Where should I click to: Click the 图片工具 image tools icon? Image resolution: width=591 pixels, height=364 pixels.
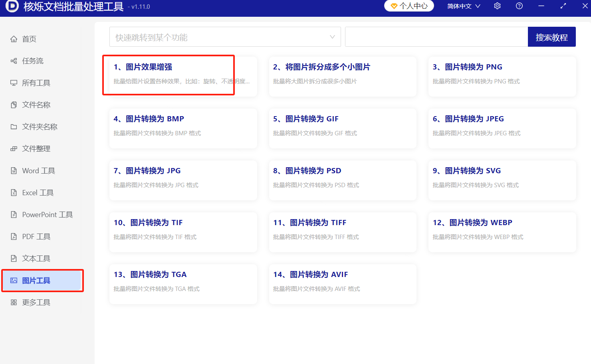pos(14,280)
